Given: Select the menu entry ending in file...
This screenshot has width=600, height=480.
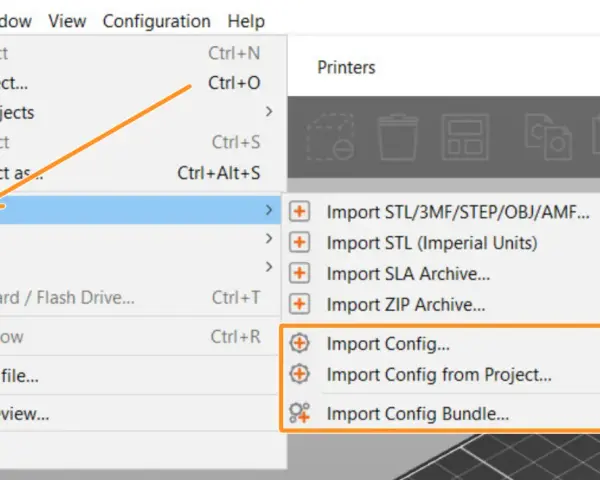Looking at the screenshot, I should point(140,376).
